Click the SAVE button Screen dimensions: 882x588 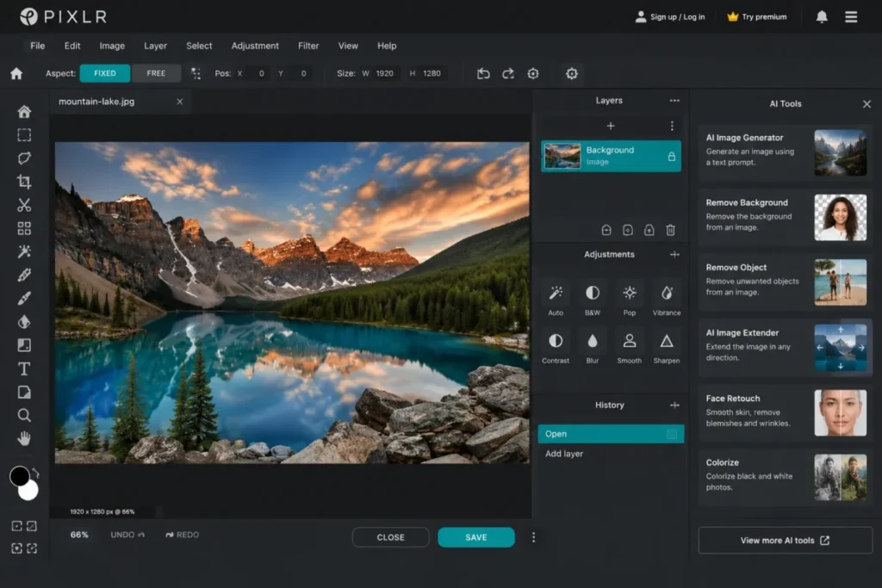[475, 537]
